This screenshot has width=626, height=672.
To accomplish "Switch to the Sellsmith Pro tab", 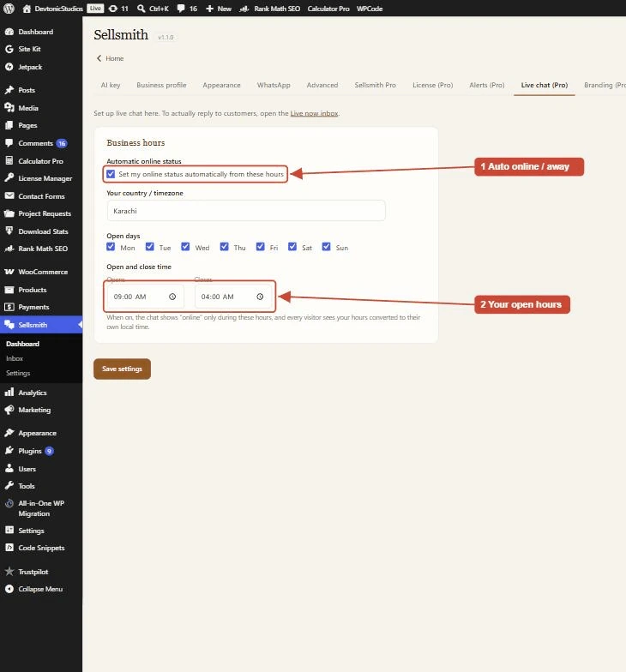I will pyautogui.click(x=376, y=85).
